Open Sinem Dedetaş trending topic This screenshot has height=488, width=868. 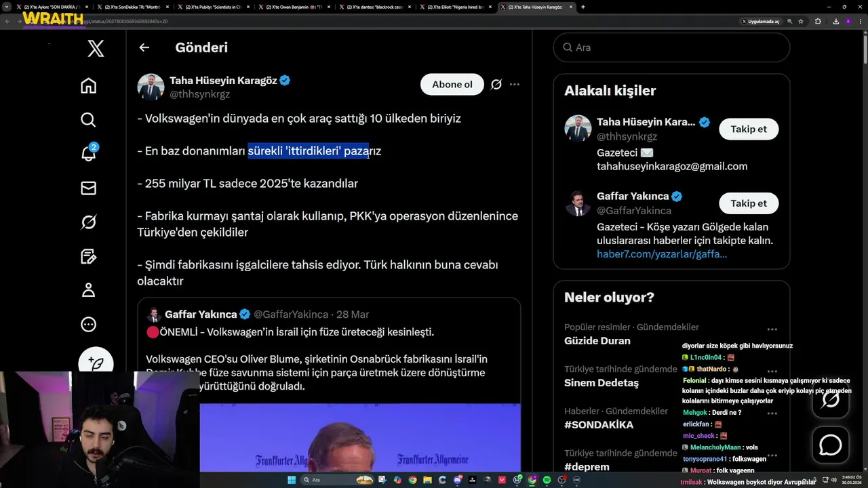coord(601,383)
